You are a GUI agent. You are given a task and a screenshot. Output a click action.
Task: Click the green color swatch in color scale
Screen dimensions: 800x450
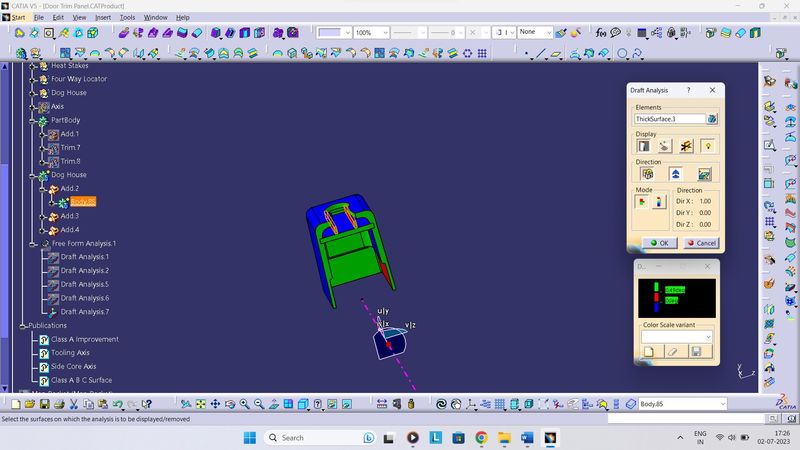[x=656, y=289]
